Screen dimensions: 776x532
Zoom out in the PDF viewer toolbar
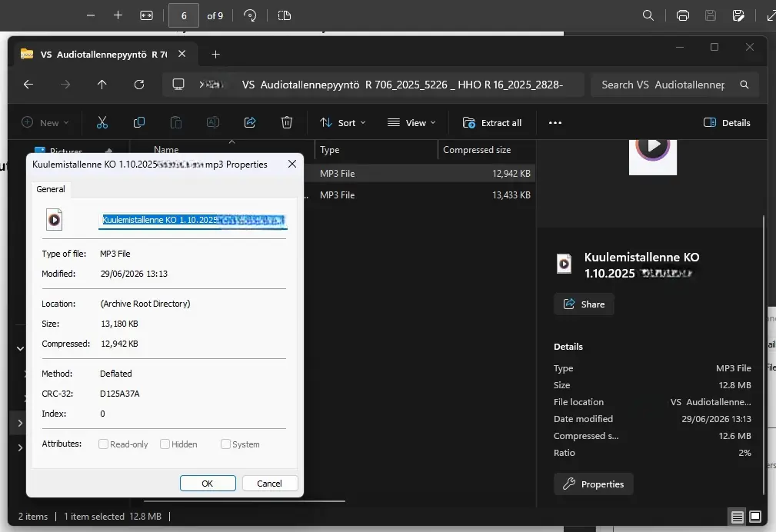(x=91, y=16)
